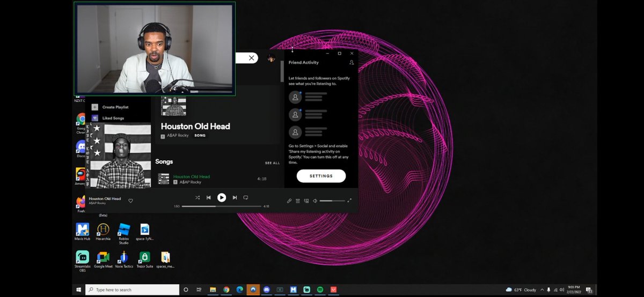
Task: Open A$AP Rocky artist link under heading
Action: 178,136
